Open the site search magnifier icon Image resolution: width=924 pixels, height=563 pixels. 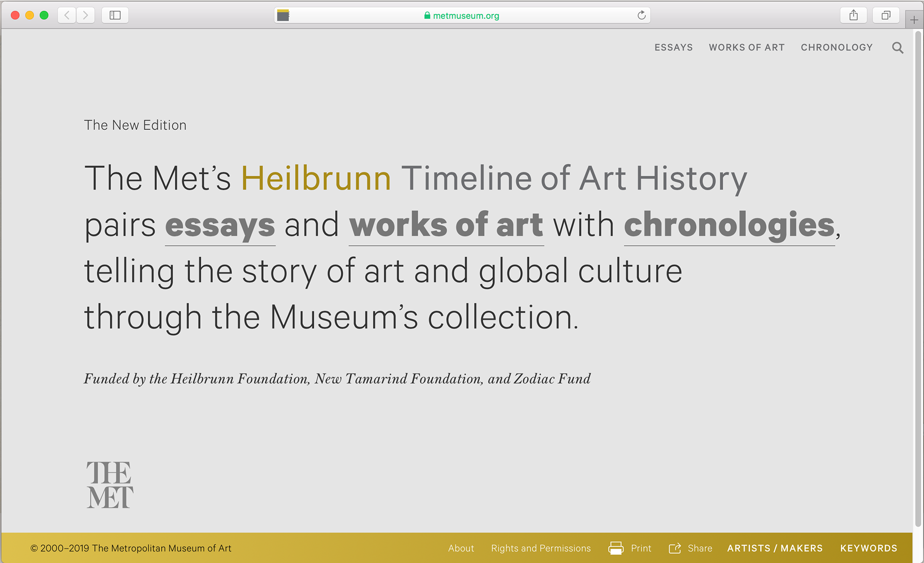click(897, 48)
